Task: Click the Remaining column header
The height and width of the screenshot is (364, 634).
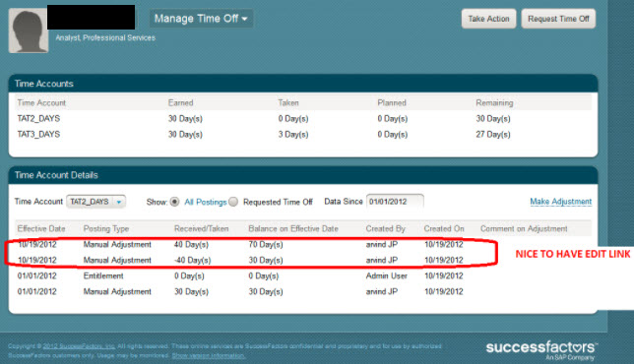Action: (x=494, y=103)
